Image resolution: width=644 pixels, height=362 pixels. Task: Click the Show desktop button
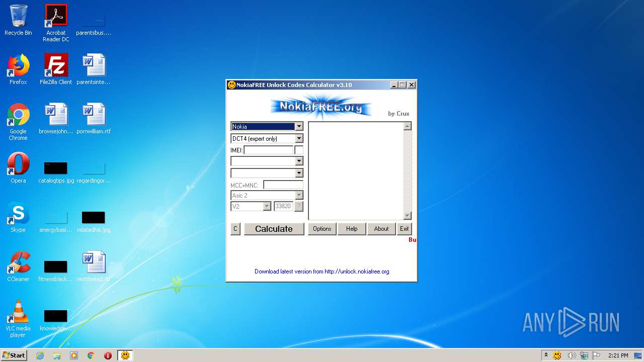click(x=638, y=355)
